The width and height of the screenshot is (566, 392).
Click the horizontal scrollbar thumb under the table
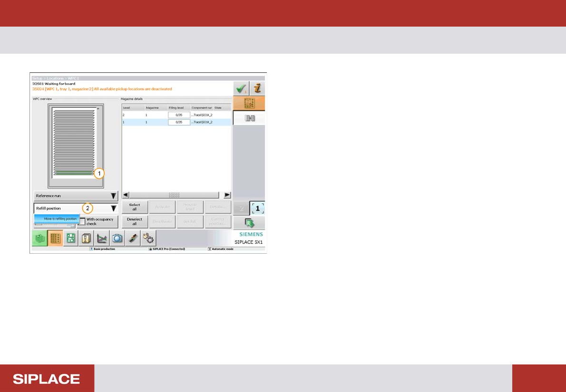coord(174,195)
